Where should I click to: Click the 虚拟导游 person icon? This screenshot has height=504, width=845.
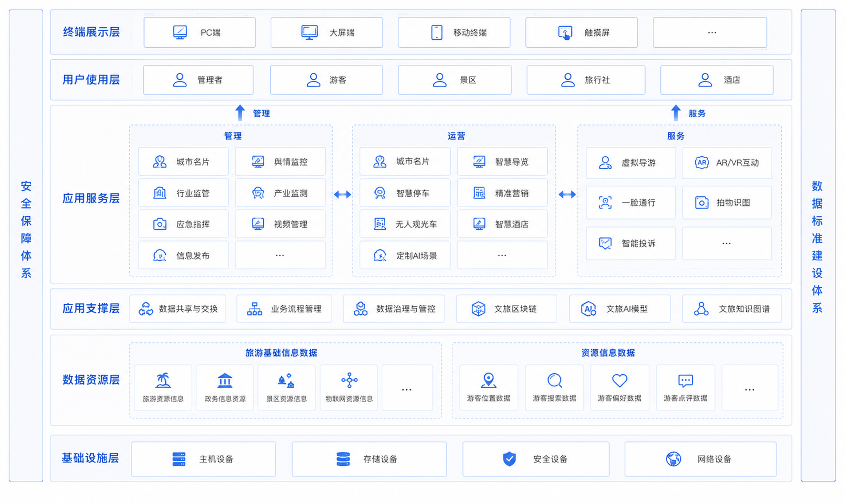(605, 162)
